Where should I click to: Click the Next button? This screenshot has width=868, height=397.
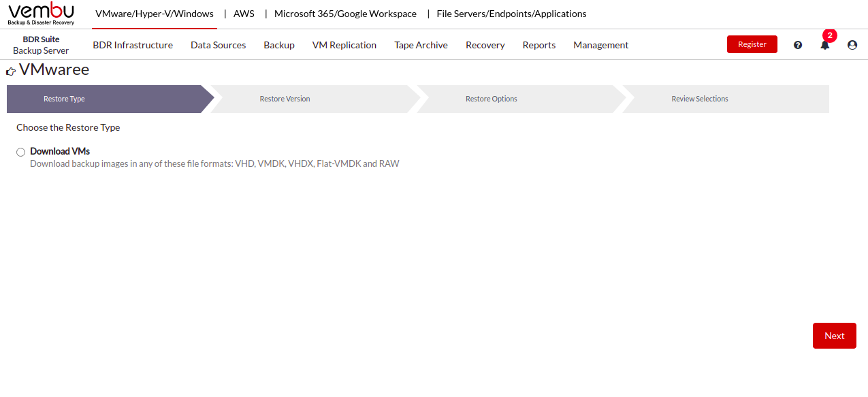[x=835, y=336]
